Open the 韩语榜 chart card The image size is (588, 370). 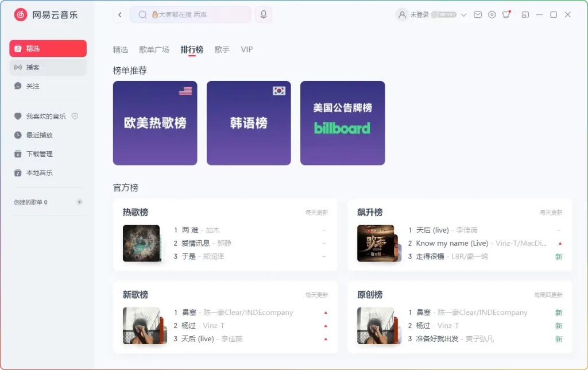pyautogui.click(x=249, y=123)
